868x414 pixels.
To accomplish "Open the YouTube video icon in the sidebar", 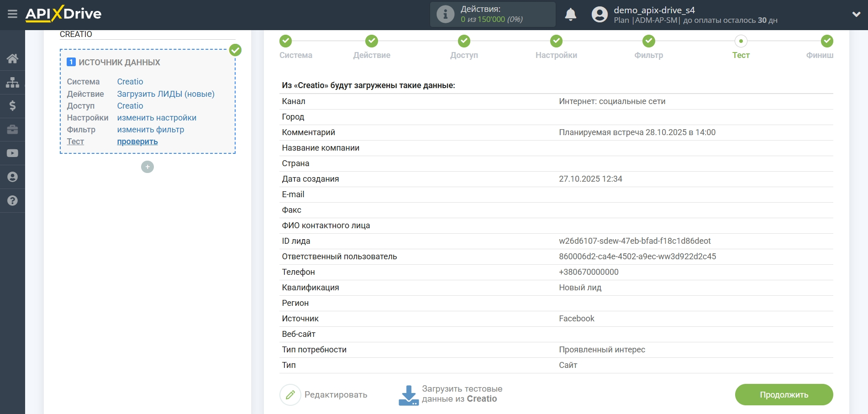I will pyautogui.click(x=12, y=153).
